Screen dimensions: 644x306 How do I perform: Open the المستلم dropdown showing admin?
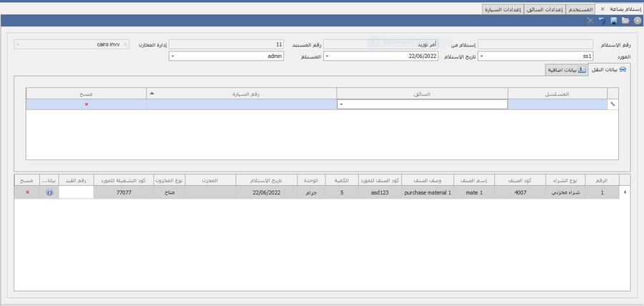pos(172,56)
